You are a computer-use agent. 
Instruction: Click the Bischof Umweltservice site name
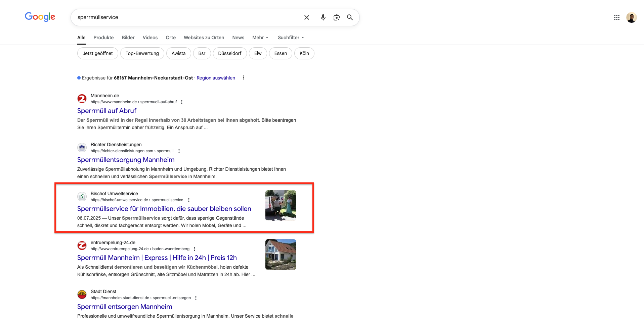tap(114, 194)
